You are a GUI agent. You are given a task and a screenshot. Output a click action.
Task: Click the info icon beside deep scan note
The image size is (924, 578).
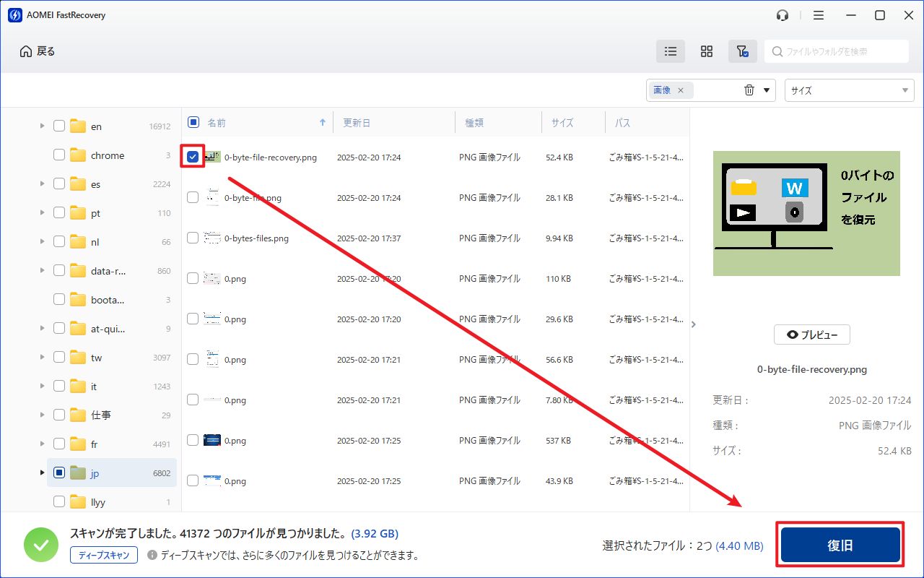click(152, 555)
